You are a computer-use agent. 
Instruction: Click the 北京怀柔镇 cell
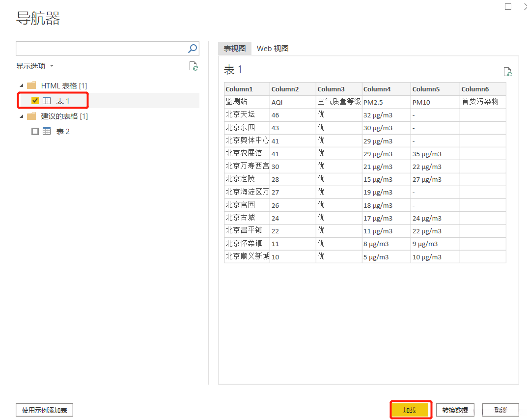coord(247,244)
